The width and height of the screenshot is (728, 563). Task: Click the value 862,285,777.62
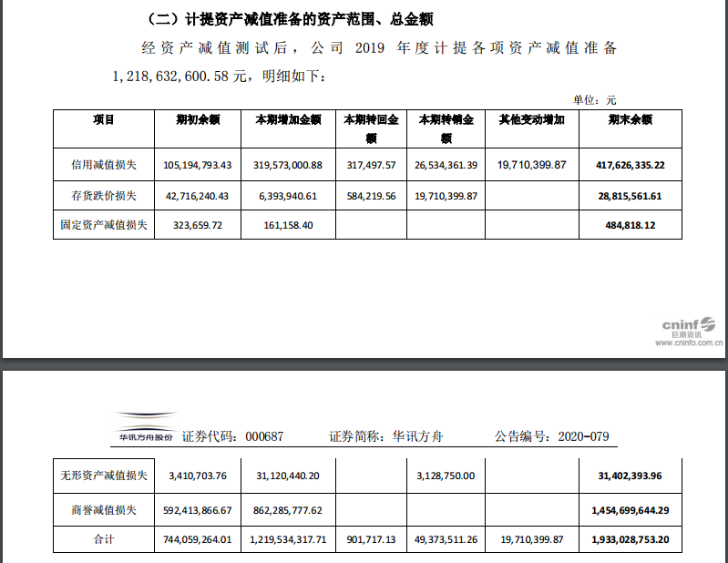(288, 510)
